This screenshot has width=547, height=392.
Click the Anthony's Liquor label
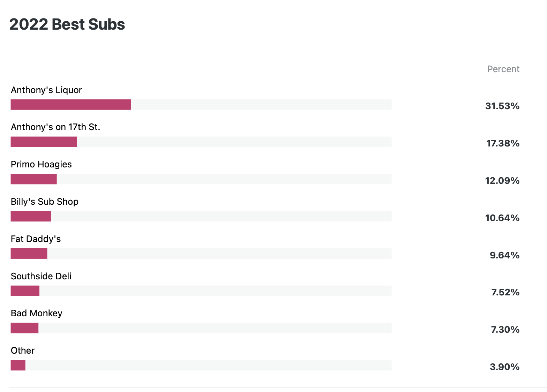[x=46, y=90]
